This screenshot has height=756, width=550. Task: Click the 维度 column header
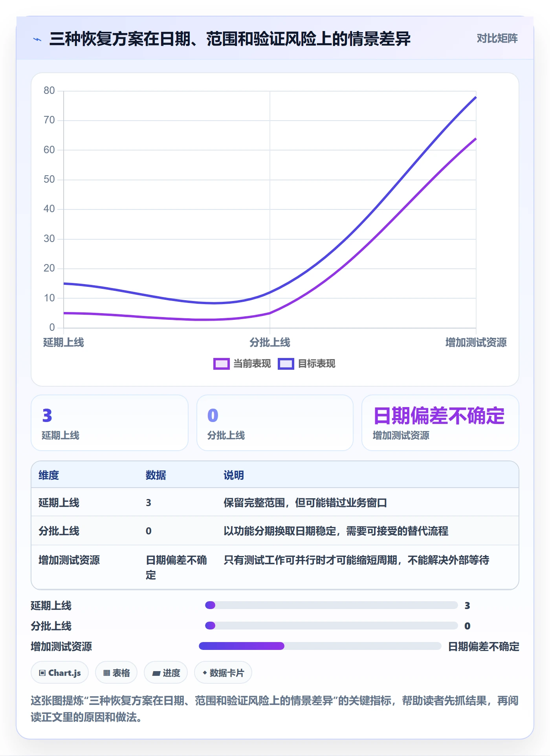click(x=49, y=475)
